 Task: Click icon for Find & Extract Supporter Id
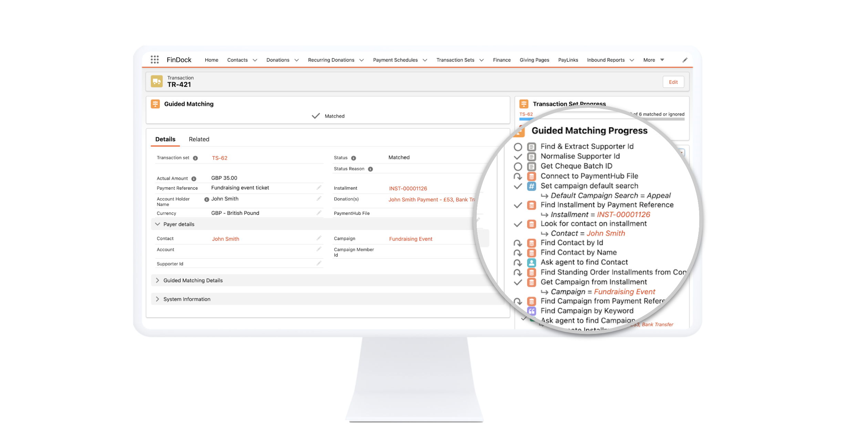point(531,147)
